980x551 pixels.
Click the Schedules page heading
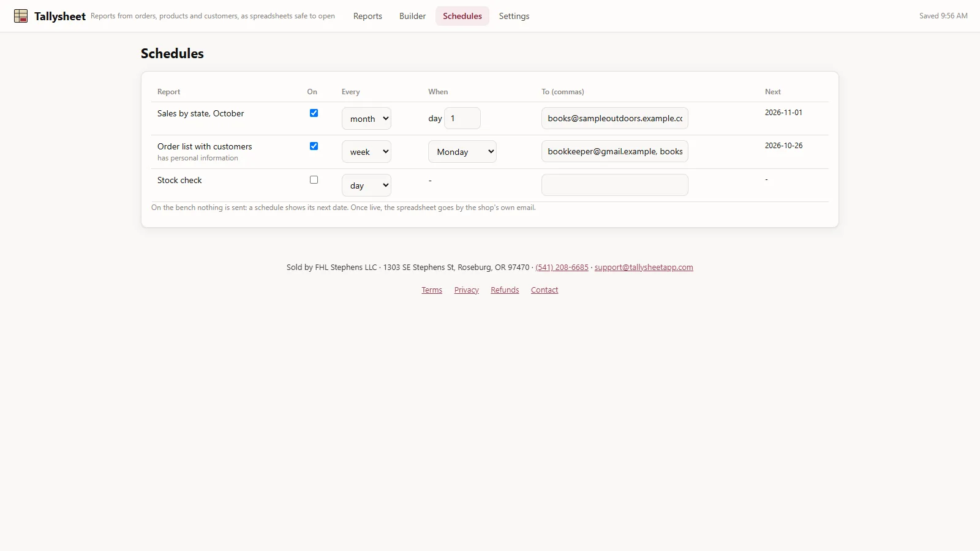[x=172, y=53]
